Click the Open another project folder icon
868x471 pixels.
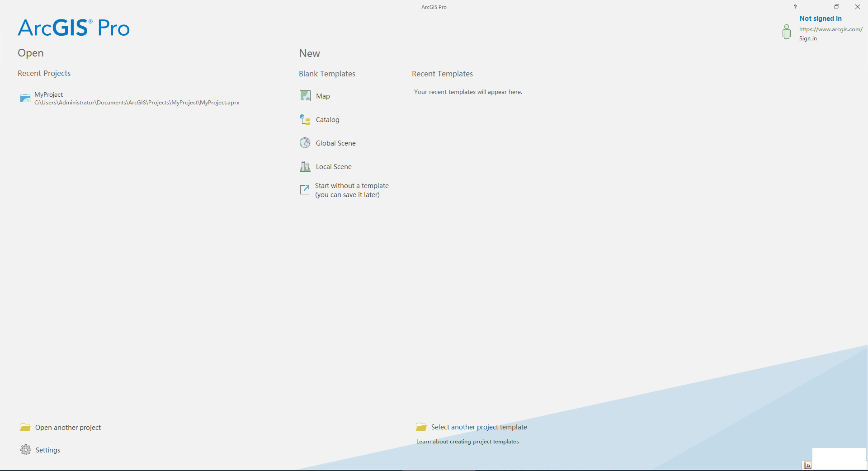[25, 427]
